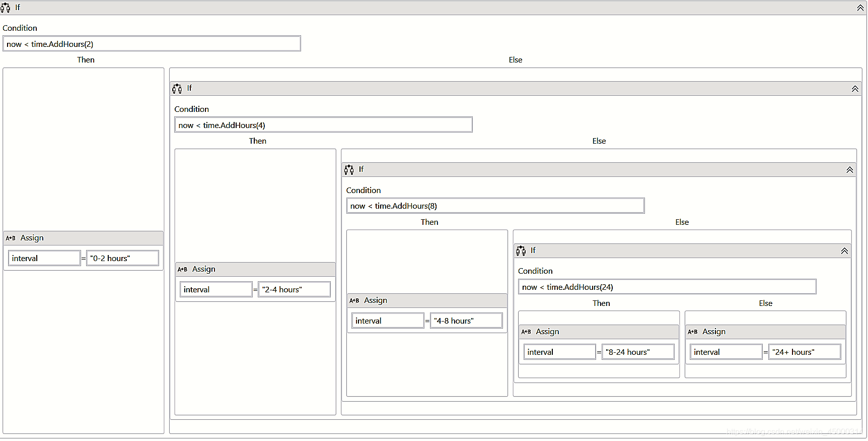
Task: Collapse the If with AddHours(24) condition
Action: click(844, 251)
